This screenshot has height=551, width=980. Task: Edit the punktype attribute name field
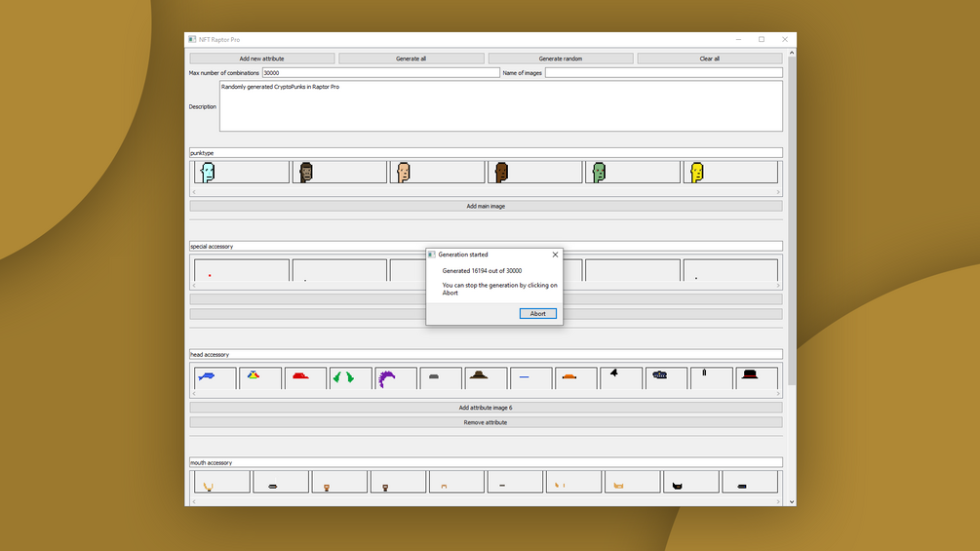click(x=486, y=153)
